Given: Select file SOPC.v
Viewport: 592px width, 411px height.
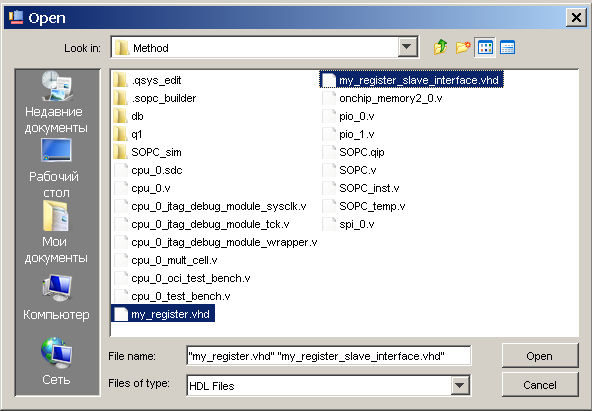Looking at the screenshot, I should (358, 170).
